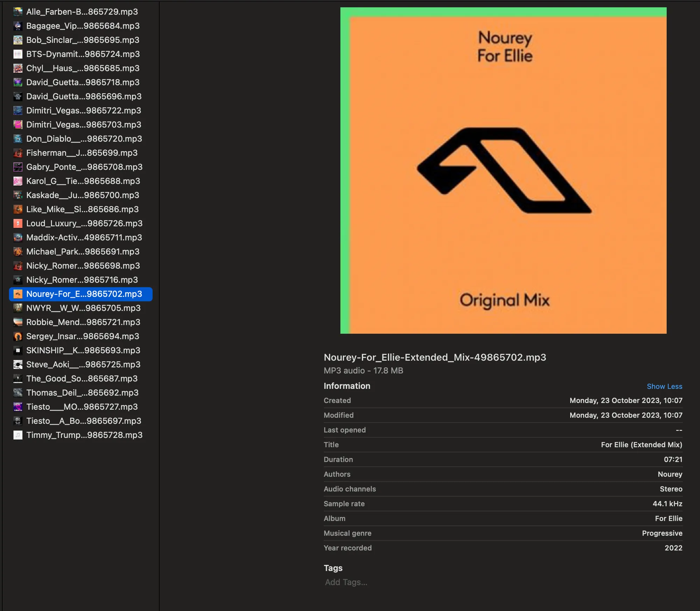Viewport: 700px width, 611px height.
Task: Select the Kaskade mp3 file
Action: click(x=82, y=195)
